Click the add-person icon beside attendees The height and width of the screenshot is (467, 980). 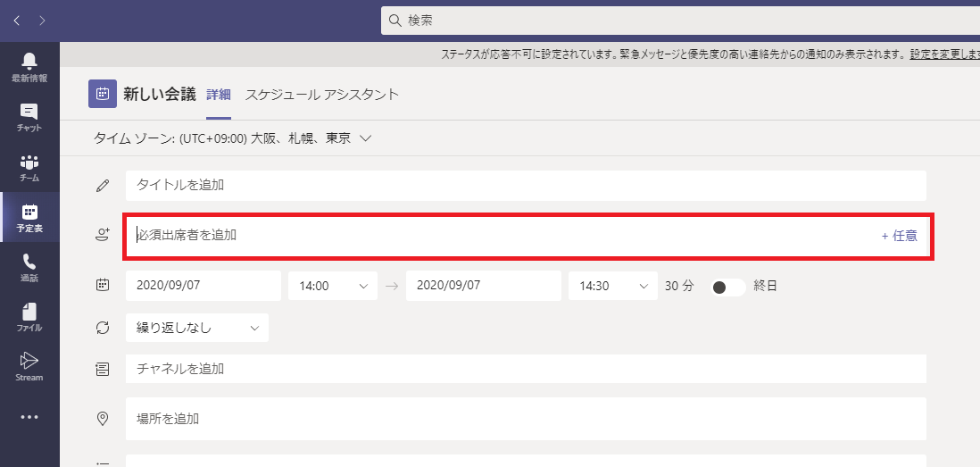(103, 235)
